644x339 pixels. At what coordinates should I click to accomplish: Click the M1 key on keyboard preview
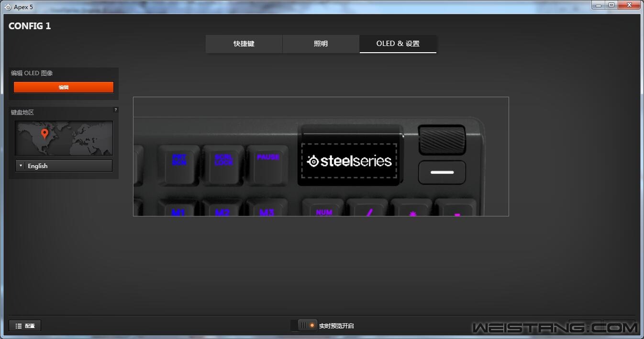(179, 207)
